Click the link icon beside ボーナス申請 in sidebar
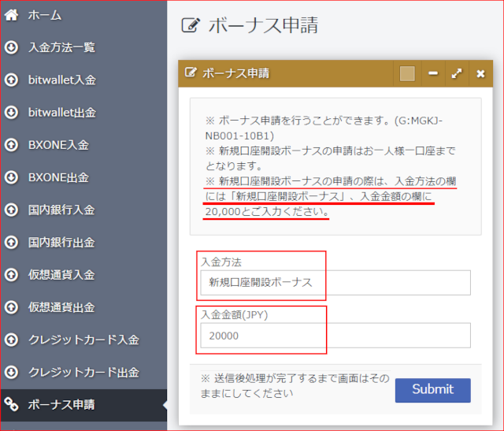 coord(11,405)
